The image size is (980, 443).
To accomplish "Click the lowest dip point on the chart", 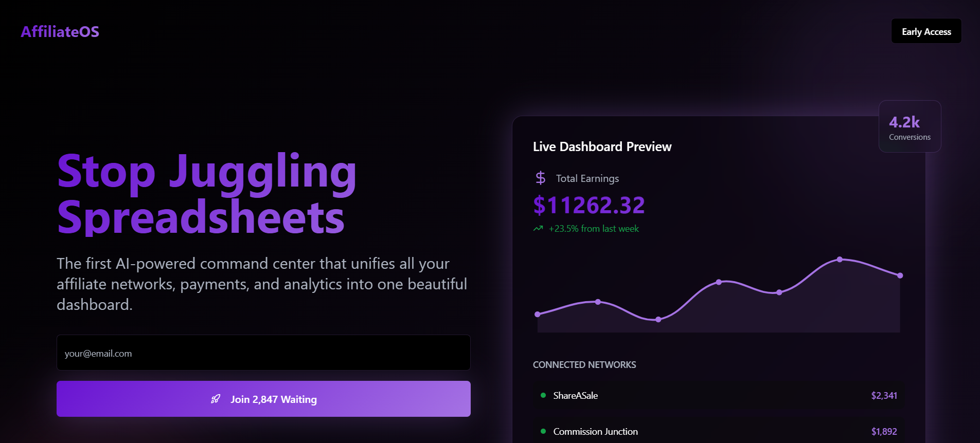I will [x=658, y=320].
